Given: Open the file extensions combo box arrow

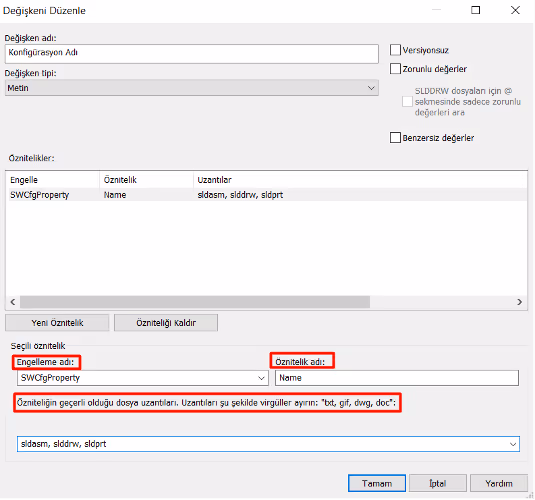Looking at the screenshot, I should coord(512,444).
